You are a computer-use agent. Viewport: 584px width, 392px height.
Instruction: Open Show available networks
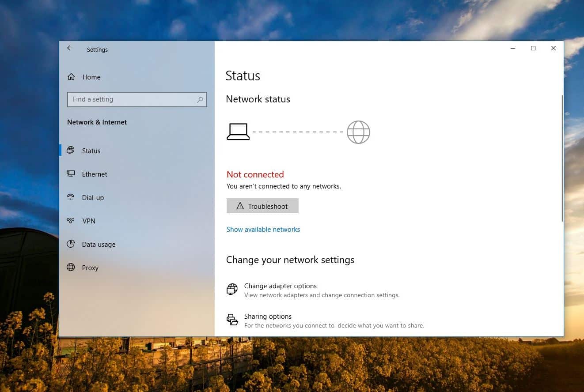coord(263,229)
